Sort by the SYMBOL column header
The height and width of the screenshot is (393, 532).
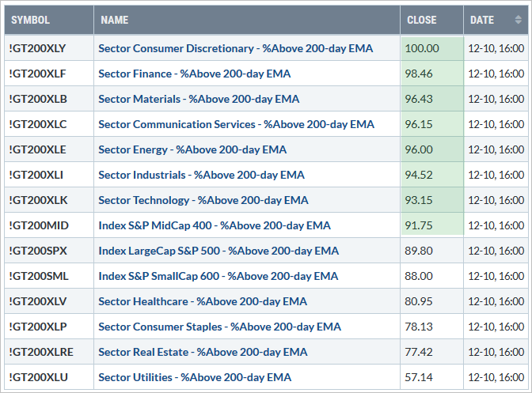(49, 20)
